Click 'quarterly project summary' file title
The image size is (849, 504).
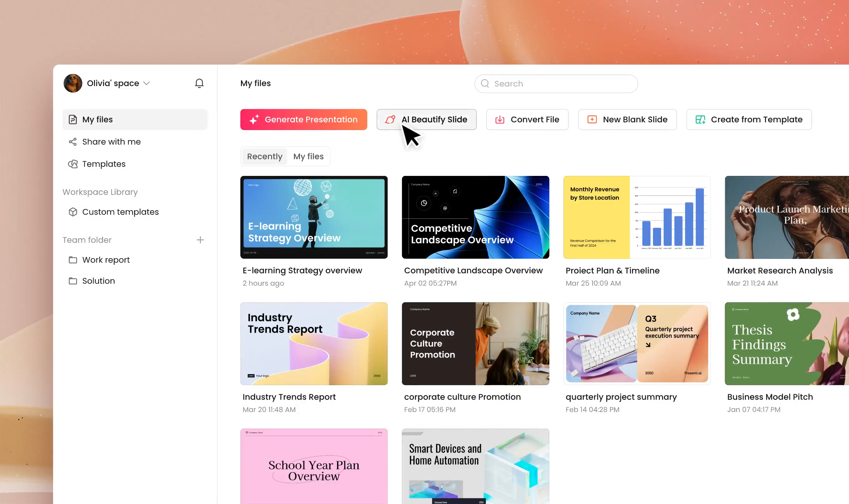(x=621, y=397)
